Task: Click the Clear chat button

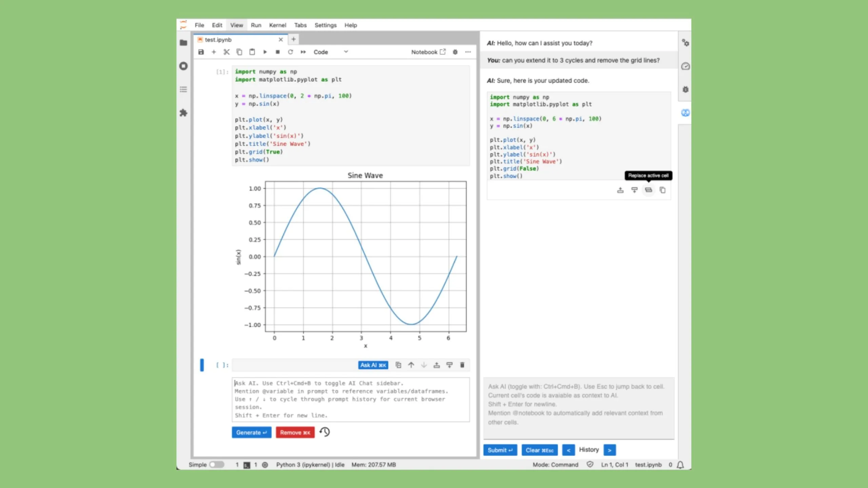Action: point(539,450)
